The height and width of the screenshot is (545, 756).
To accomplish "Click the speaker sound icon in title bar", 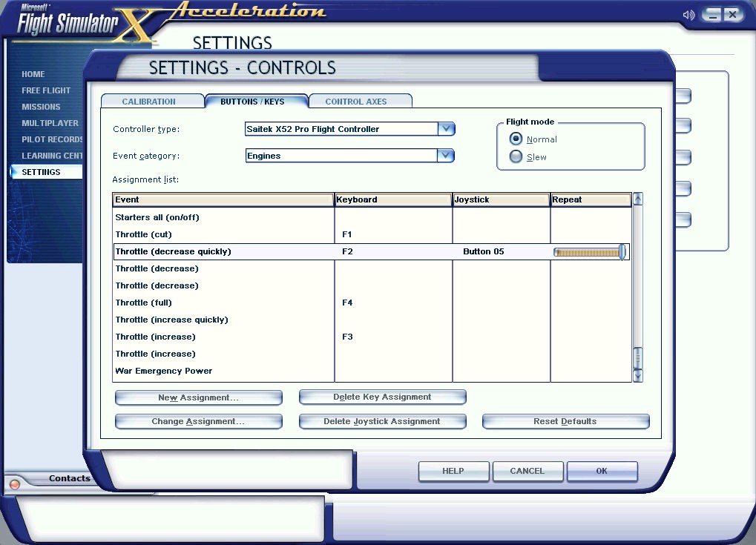I will point(689,15).
